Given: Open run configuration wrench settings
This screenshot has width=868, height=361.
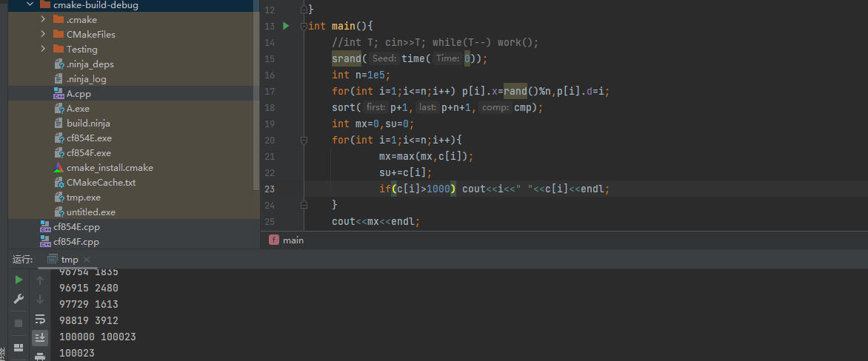Looking at the screenshot, I should coord(19,299).
